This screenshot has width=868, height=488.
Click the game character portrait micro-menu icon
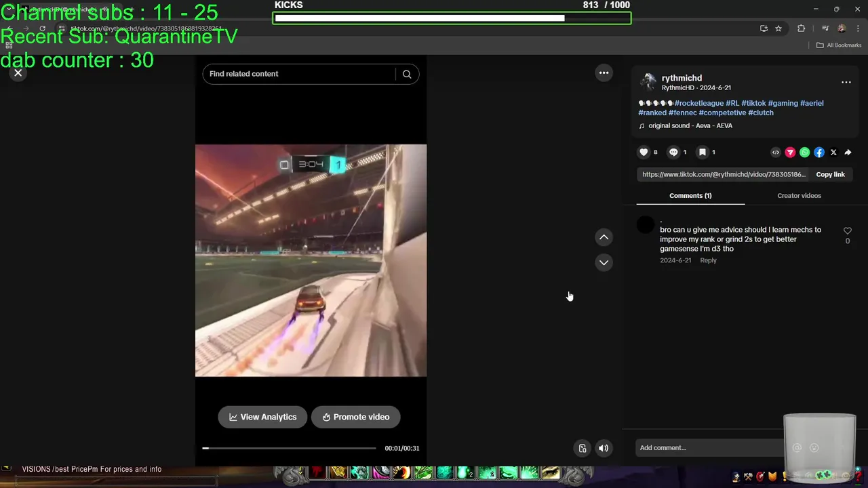click(x=736, y=476)
